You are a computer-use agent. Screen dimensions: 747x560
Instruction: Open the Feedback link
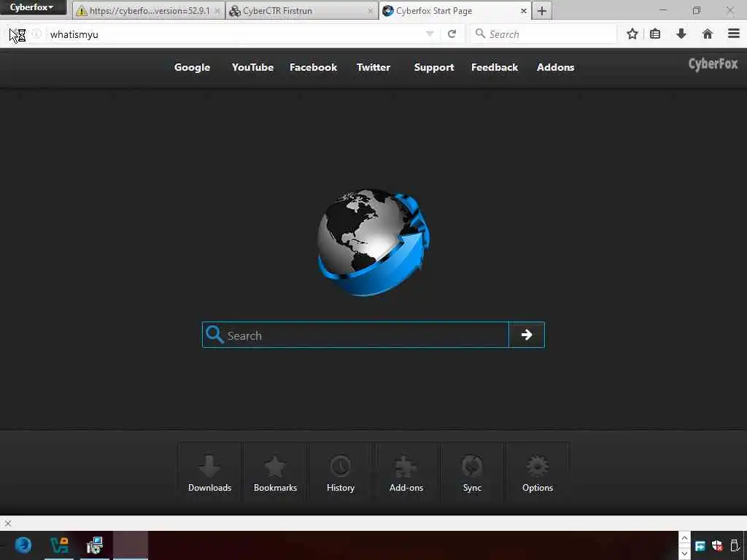495,68
